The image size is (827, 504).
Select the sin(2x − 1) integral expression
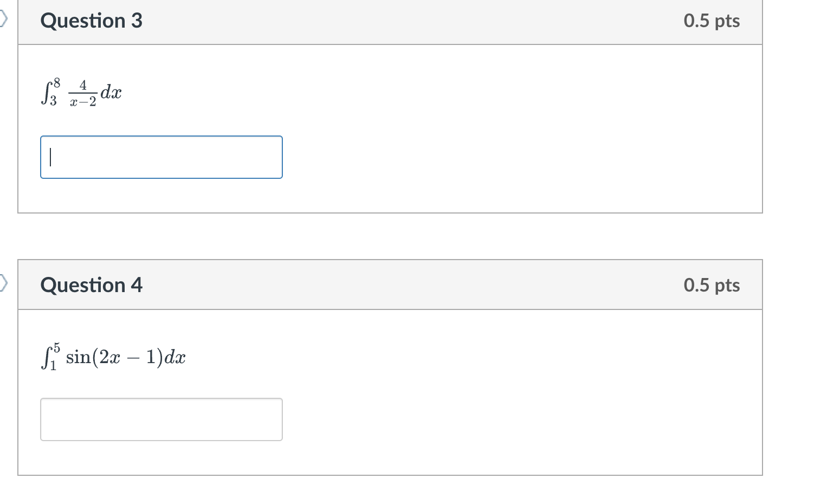(112, 356)
